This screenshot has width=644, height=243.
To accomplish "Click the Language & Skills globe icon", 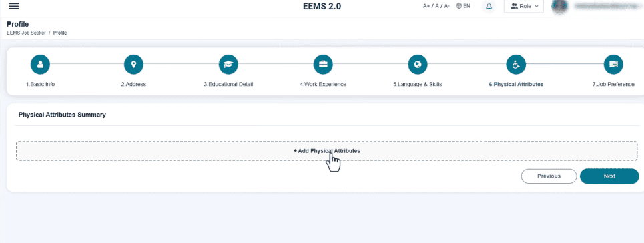I will 417,65.
